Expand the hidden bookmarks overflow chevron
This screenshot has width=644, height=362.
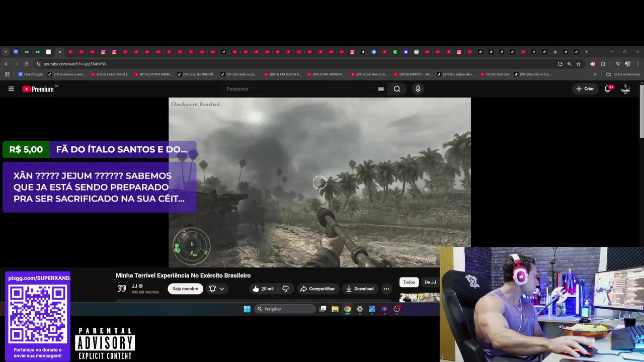coord(595,74)
